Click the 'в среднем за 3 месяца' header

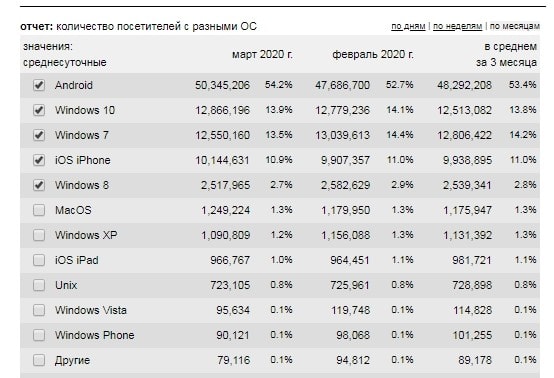(506, 54)
